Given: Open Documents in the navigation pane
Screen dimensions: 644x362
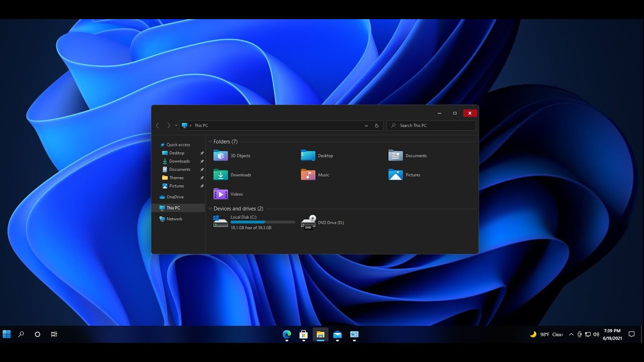Looking at the screenshot, I should point(180,169).
